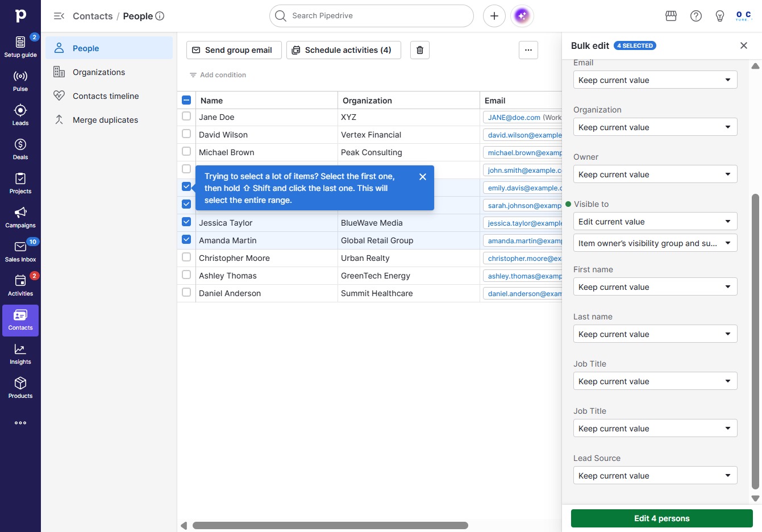Open Pulse in the sidebar

20,81
